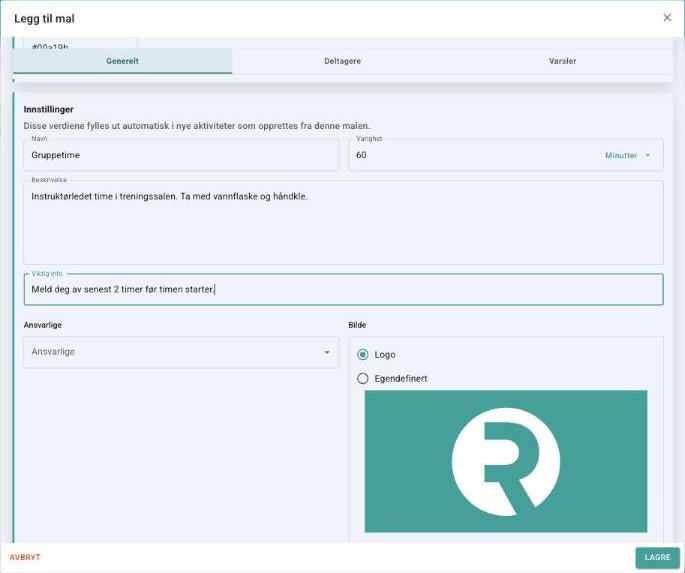Screen dimensions: 685x573
Task: Click the Ansvarlige section label
Action: (42, 325)
